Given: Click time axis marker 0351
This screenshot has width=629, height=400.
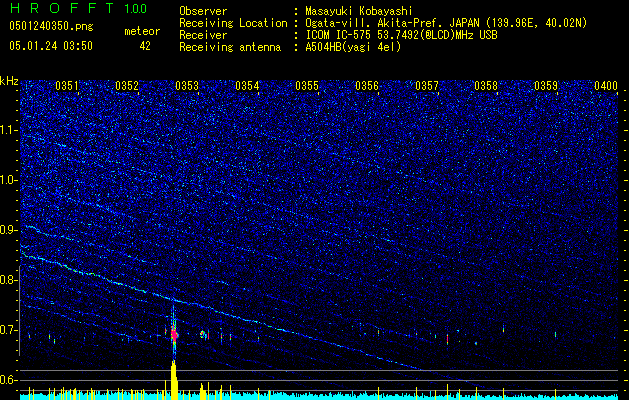Looking at the screenshot, I should (67, 86).
